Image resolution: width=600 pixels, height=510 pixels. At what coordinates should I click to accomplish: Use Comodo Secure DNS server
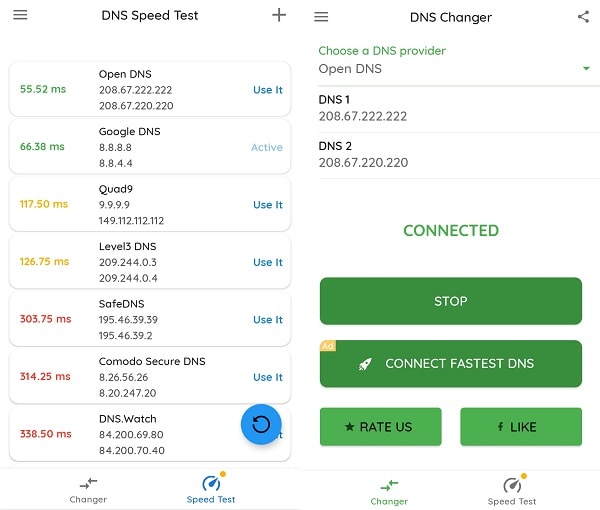(268, 377)
